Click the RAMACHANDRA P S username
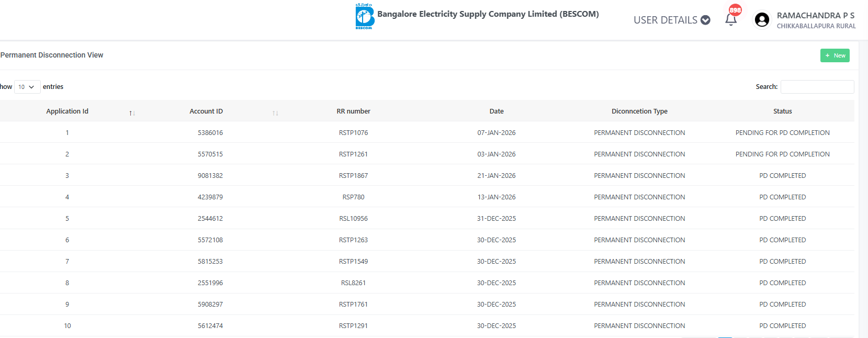 tap(815, 15)
